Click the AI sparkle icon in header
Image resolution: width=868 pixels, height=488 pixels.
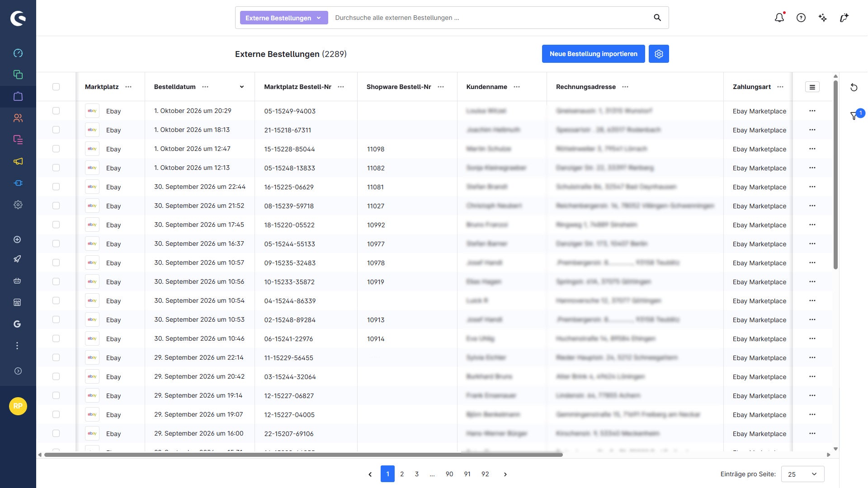(823, 18)
